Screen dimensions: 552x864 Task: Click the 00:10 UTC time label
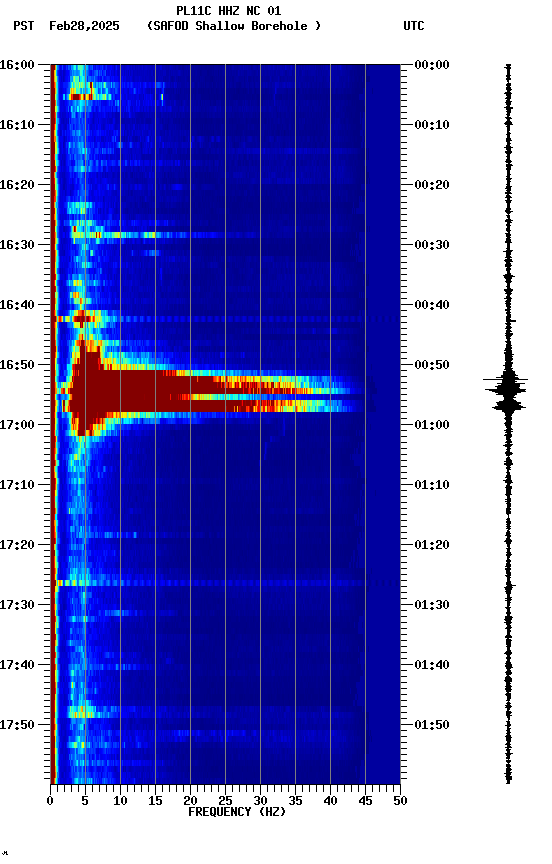(432, 125)
